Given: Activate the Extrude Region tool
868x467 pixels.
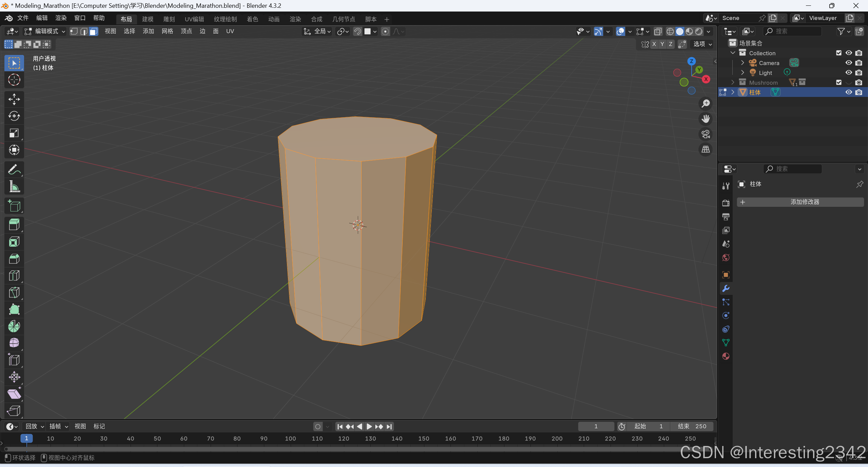Looking at the screenshot, I should [14, 225].
